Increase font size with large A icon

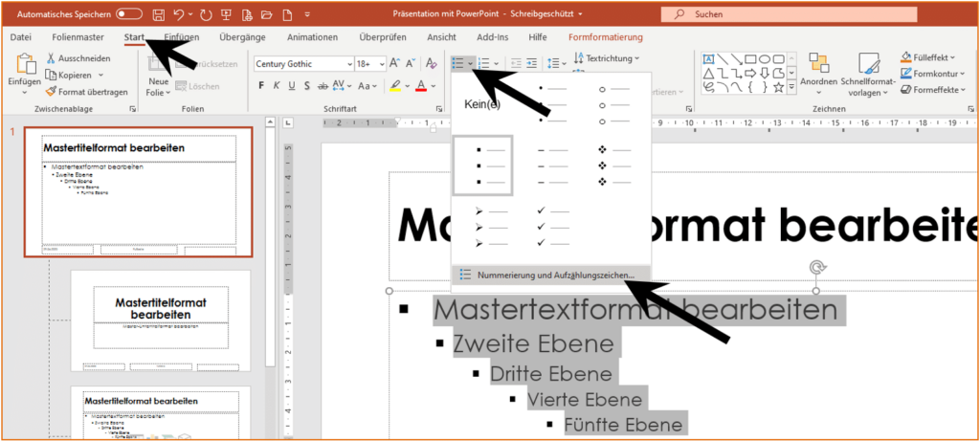coord(395,64)
